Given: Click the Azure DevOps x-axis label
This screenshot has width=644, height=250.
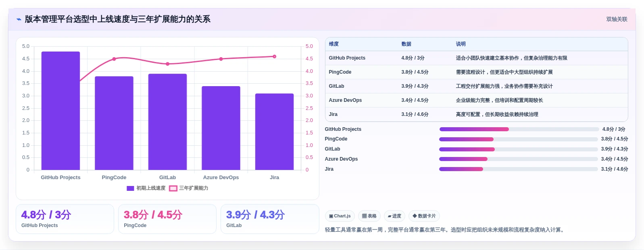Looking at the screenshot, I should pyautogui.click(x=221, y=178).
